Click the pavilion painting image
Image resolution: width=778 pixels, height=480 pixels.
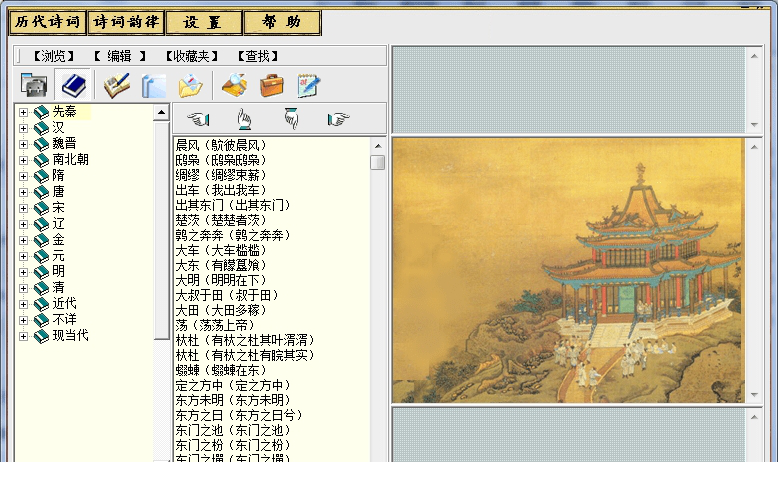pyautogui.click(x=568, y=270)
